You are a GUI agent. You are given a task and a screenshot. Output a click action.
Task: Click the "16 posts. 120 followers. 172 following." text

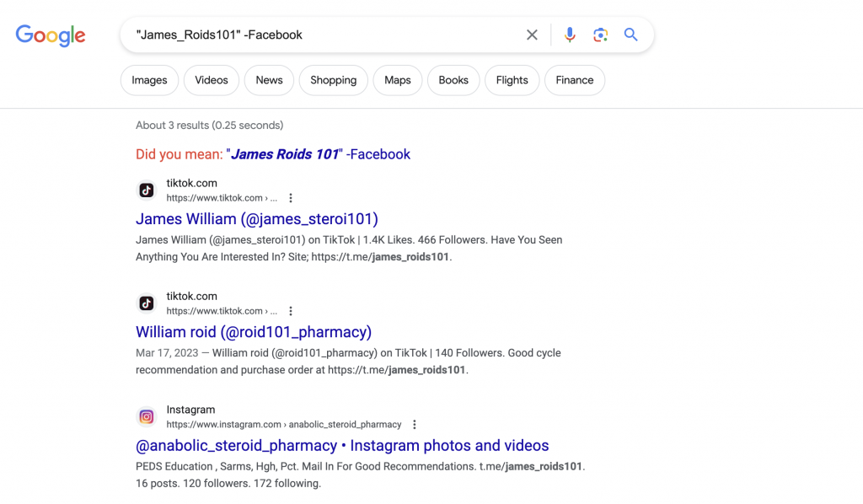click(228, 483)
